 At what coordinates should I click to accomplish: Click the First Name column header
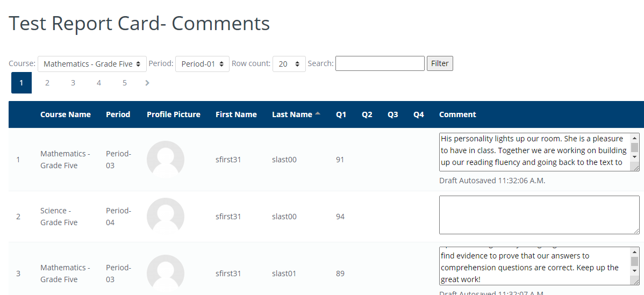click(x=236, y=114)
